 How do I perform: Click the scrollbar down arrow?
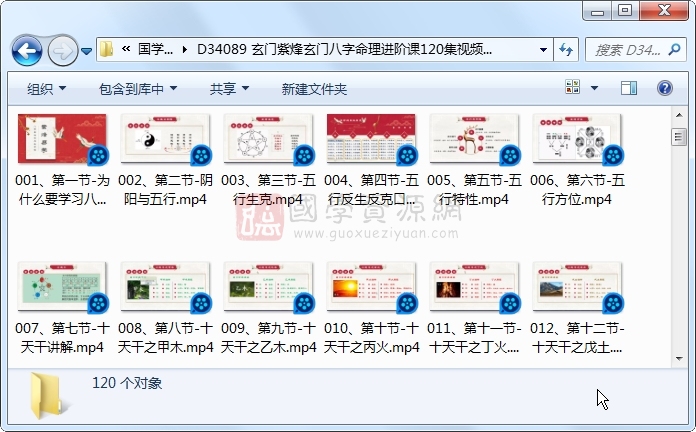pyautogui.click(x=679, y=358)
